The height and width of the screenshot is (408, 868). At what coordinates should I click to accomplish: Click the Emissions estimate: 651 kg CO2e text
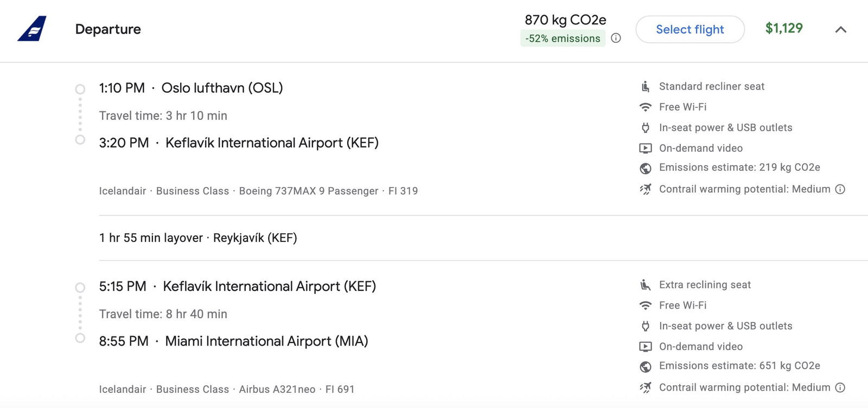[739, 366]
